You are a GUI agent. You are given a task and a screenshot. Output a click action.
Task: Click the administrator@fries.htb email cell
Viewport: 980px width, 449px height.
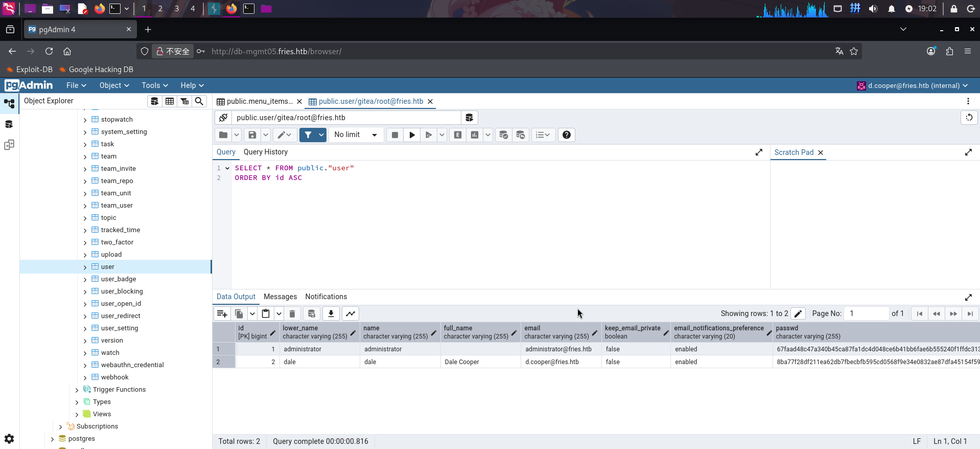tap(561, 349)
